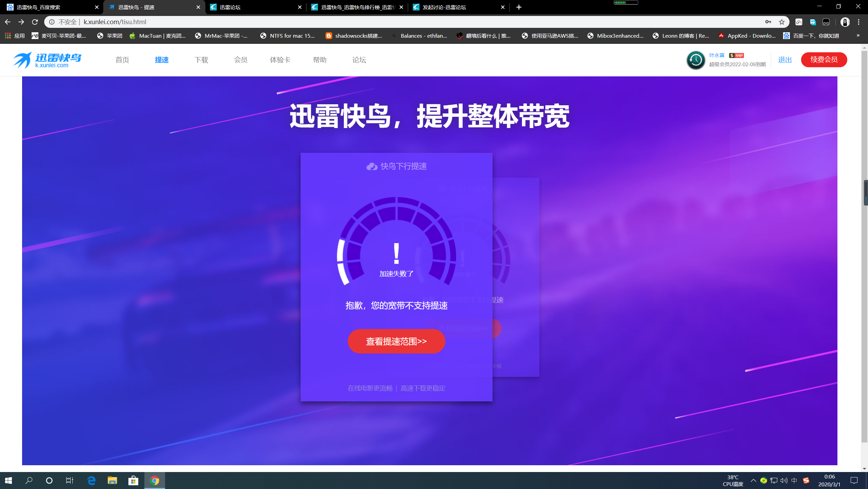Launch Microsoft Edge from taskbar
Image resolution: width=868 pixels, height=489 pixels.
(91, 481)
